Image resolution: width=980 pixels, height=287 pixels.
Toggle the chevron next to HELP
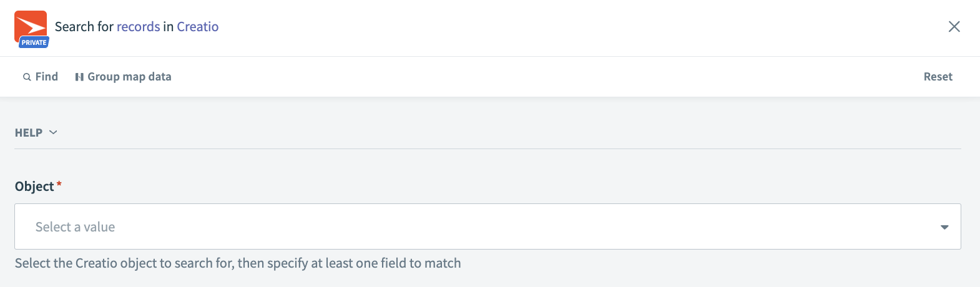(53, 132)
